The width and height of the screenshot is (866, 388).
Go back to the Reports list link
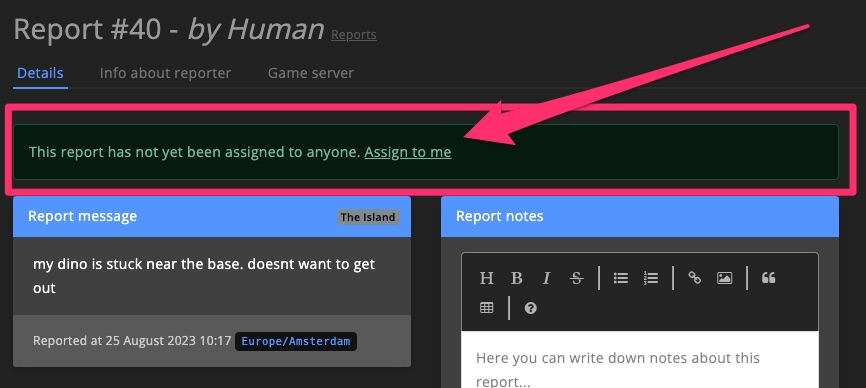(353, 35)
